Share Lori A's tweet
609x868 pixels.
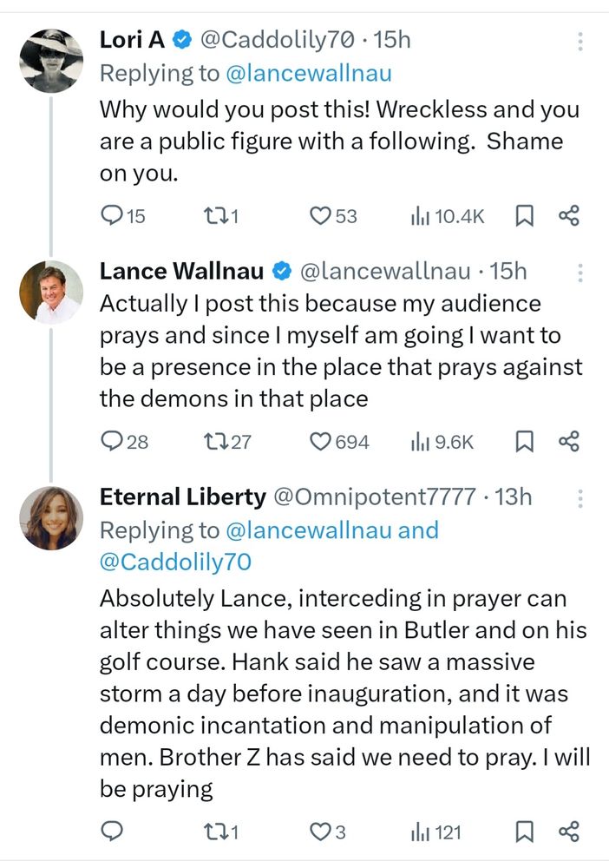[568, 216]
